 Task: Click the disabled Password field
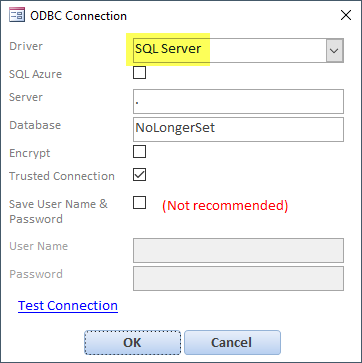tap(238, 278)
